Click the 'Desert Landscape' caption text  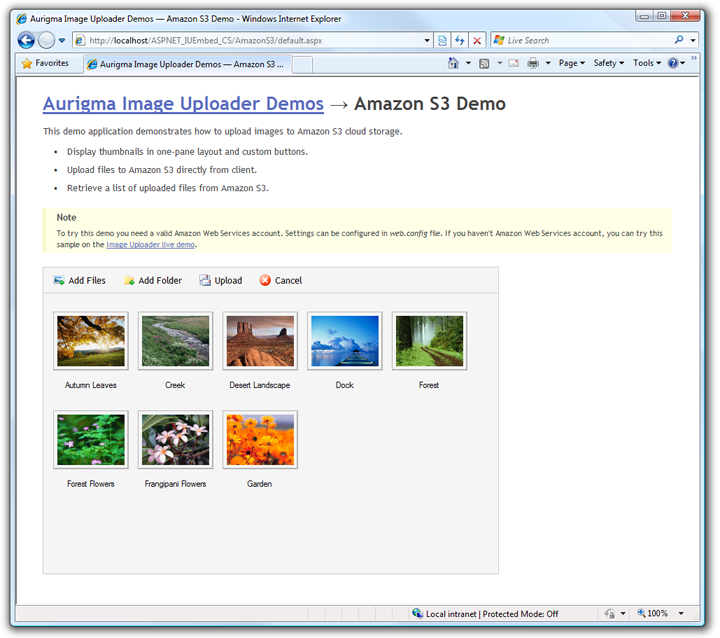pos(260,385)
